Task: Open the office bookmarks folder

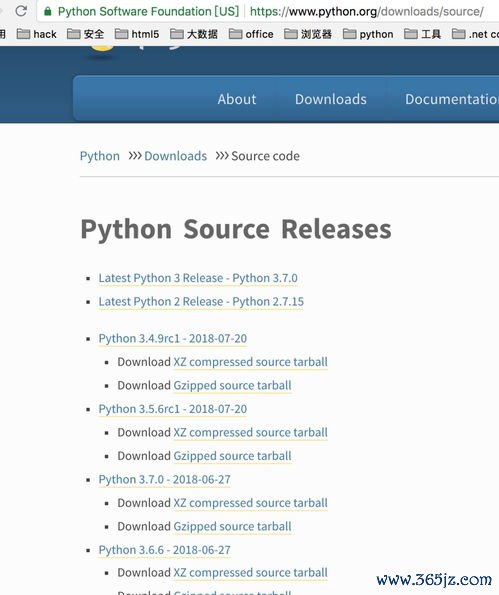Action: tap(251, 34)
